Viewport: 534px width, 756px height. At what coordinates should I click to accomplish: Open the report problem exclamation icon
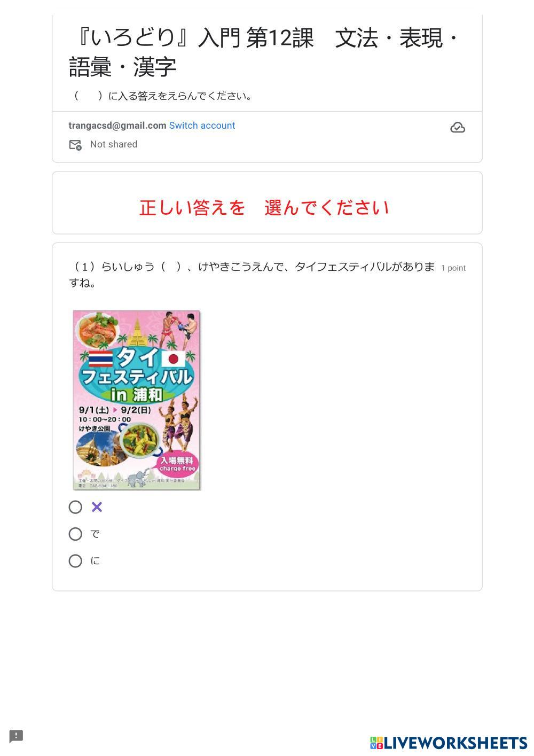[16, 736]
